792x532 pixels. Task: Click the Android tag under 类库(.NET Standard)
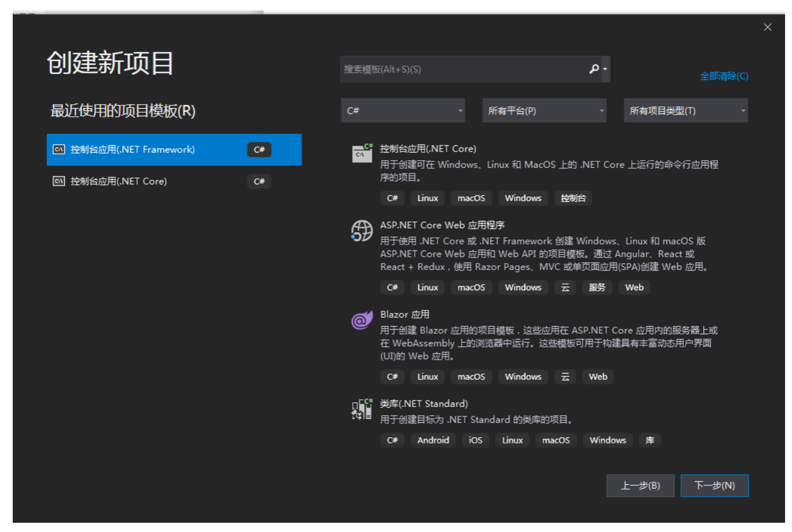tap(433, 441)
